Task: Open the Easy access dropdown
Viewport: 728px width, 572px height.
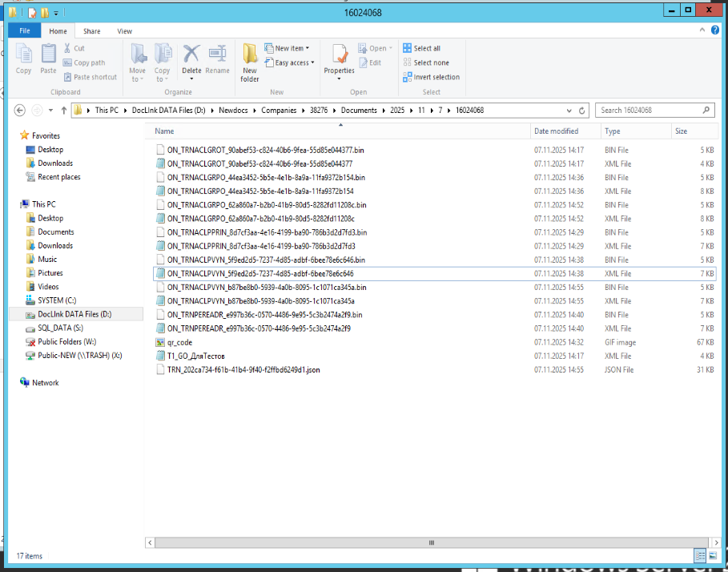Action: (x=289, y=62)
